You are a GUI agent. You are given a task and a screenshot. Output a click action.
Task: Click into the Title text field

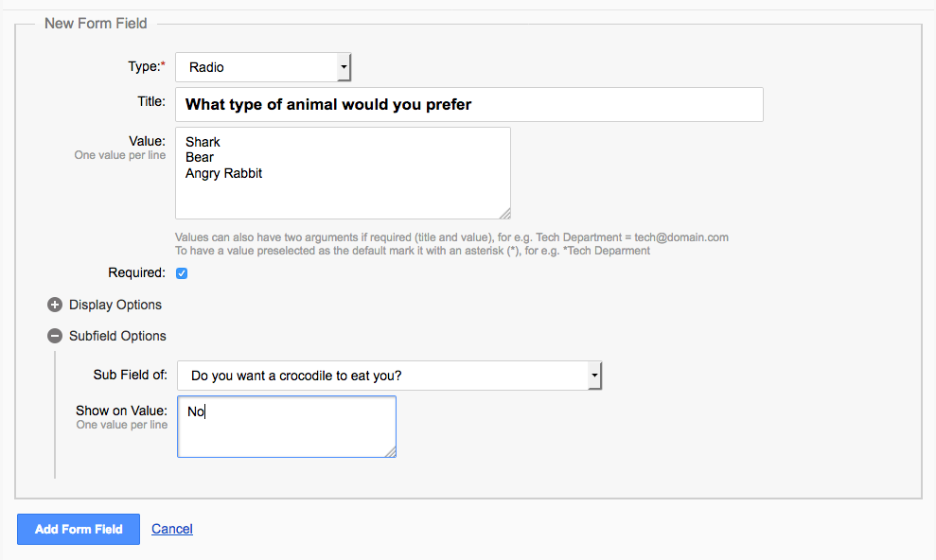click(469, 104)
